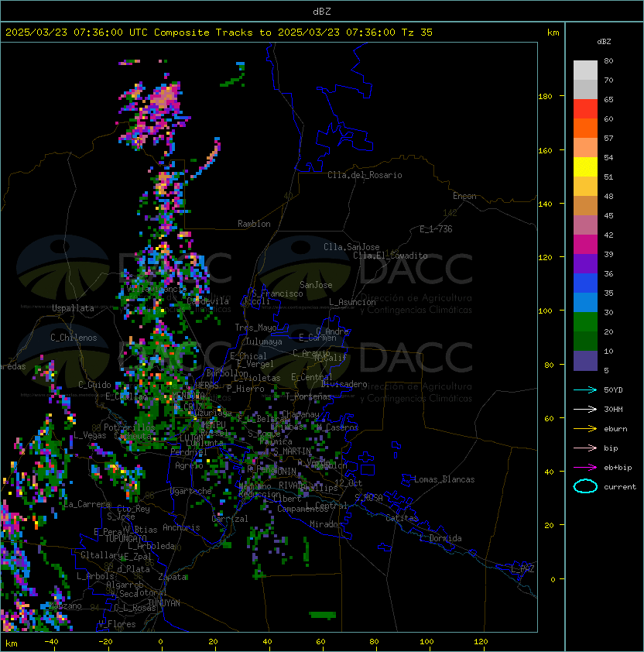
Task: Click the light blue 30-35 dBZ swatch
Action: pos(585,302)
